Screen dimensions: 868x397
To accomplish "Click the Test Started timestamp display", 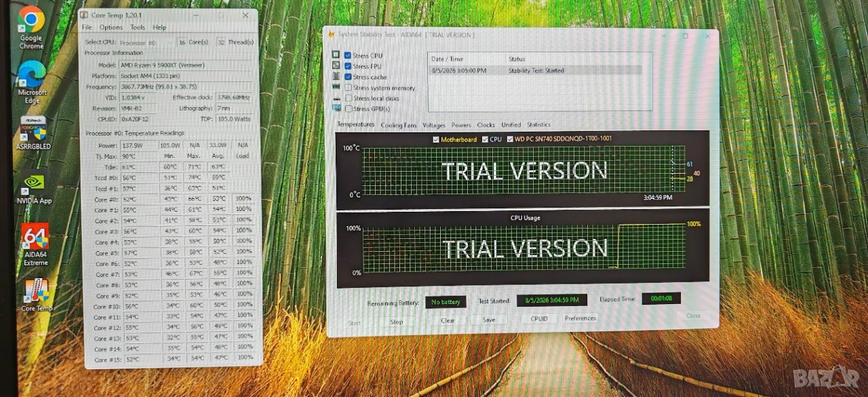I will [551, 300].
